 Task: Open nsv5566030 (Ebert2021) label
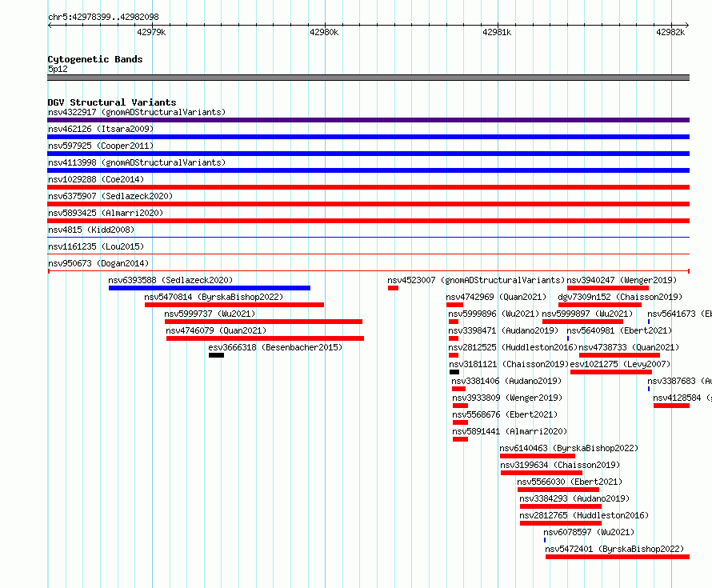pyautogui.click(x=570, y=482)
